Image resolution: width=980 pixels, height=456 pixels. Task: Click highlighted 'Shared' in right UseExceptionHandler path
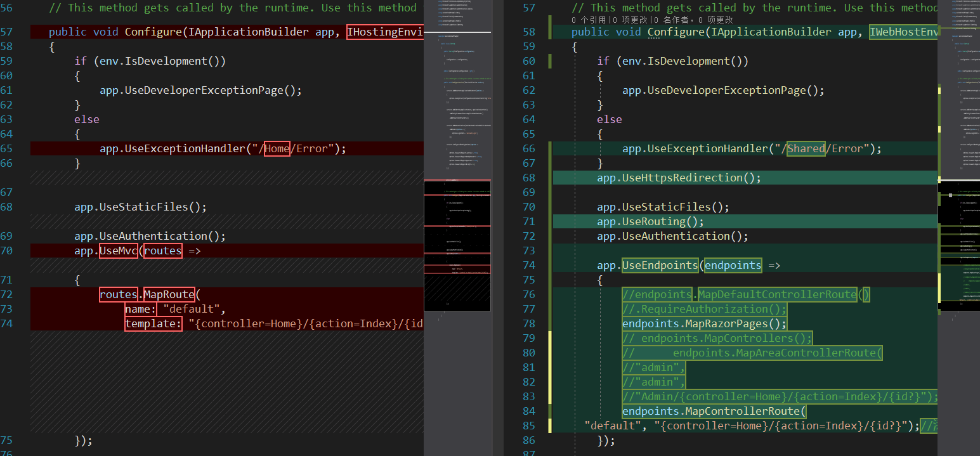(x=806, y=148)
